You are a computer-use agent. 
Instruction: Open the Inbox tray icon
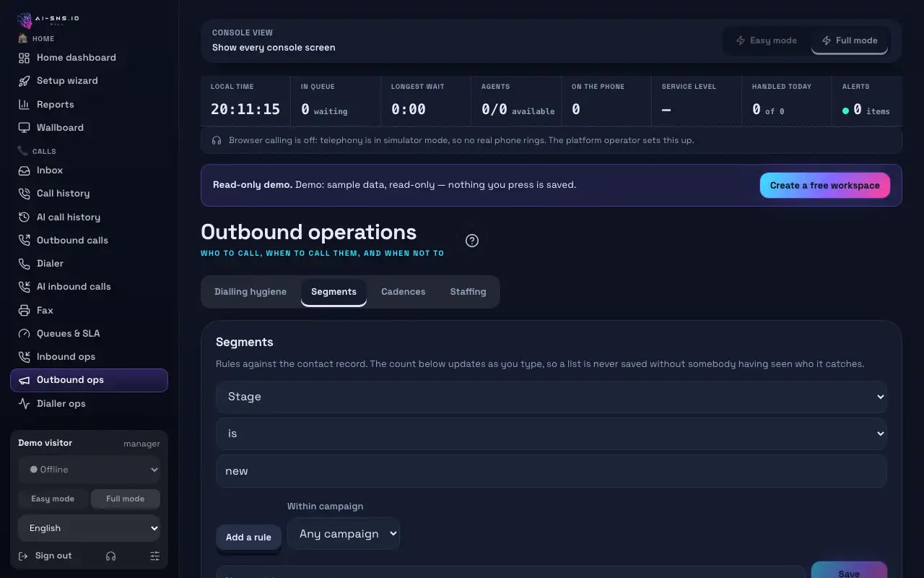pos(24,171)
